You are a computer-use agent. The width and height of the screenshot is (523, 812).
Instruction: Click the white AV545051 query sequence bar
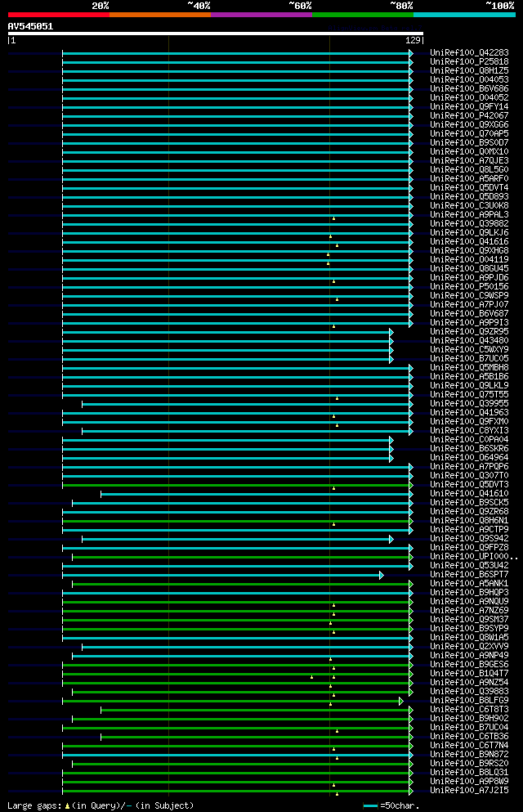click(x=216, y=34)
